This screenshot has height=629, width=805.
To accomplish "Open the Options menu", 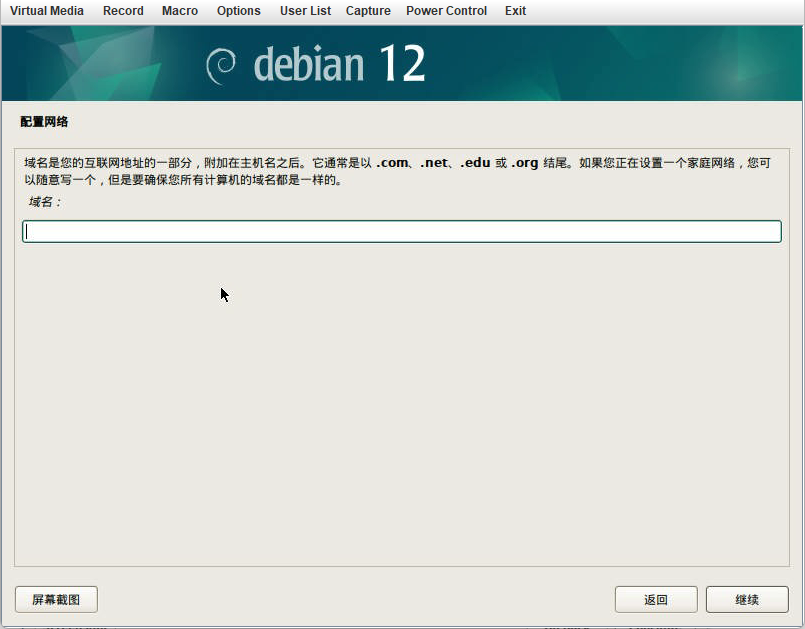I will coord(238,11).
